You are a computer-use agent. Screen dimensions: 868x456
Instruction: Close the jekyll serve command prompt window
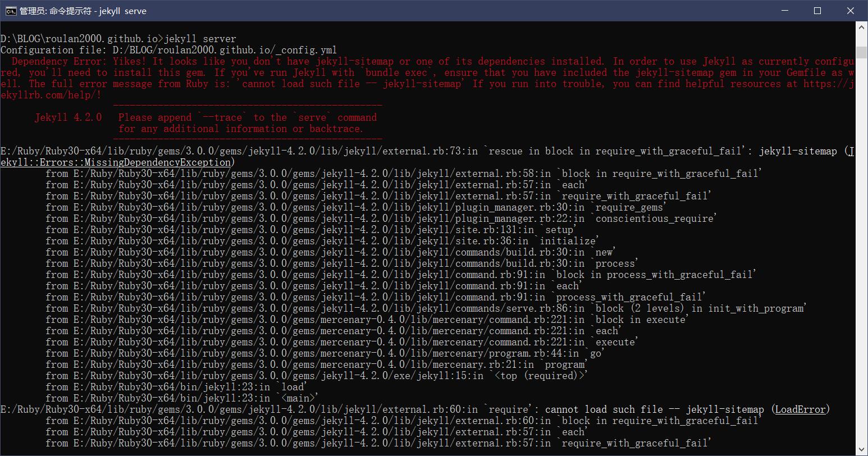click(x=849, y=11)
